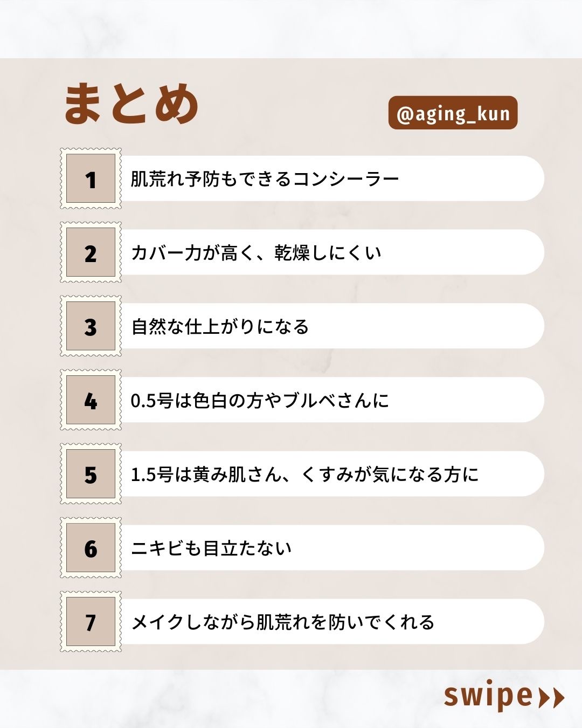Select the number 6 stamp badge
The height and width of the screenshot is (728, 582).
(91, 548)
